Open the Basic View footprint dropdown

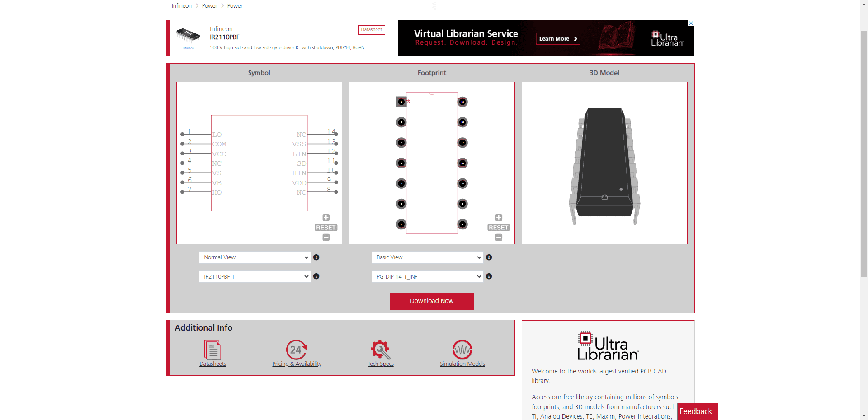428,257
